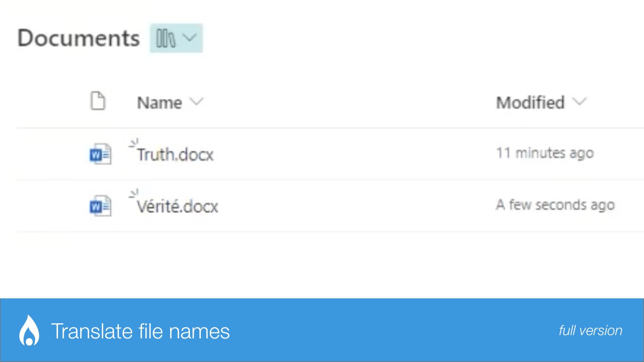Screen dimensions: 644x362
Task: Sort by the Name column header
Action: click(159, 102)
